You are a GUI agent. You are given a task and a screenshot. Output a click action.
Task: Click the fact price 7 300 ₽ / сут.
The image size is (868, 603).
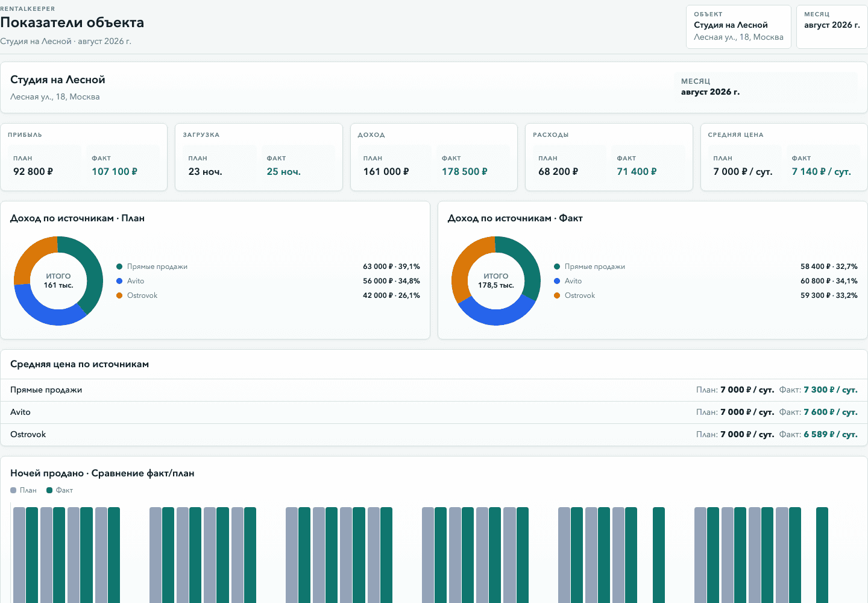click(x=831, y=390)
